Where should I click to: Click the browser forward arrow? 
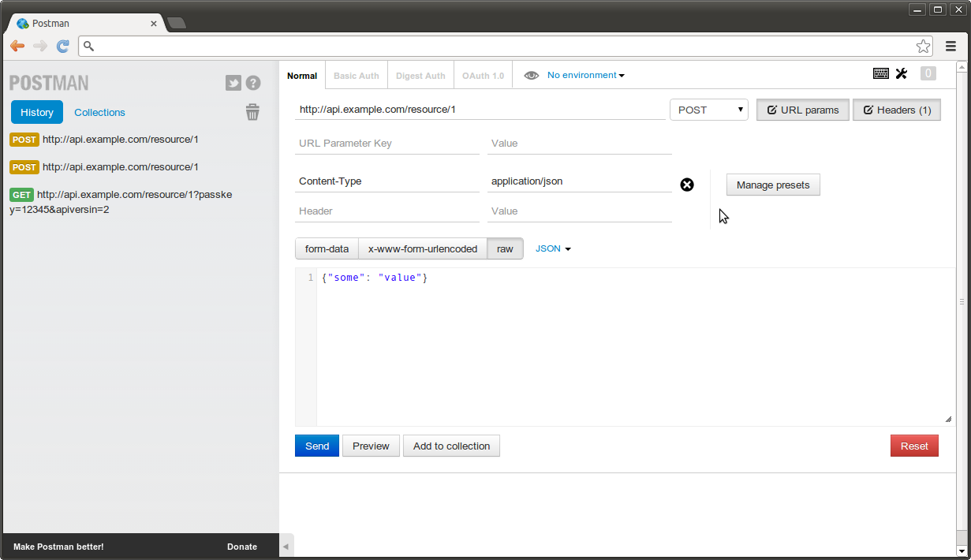pos(40,46)
